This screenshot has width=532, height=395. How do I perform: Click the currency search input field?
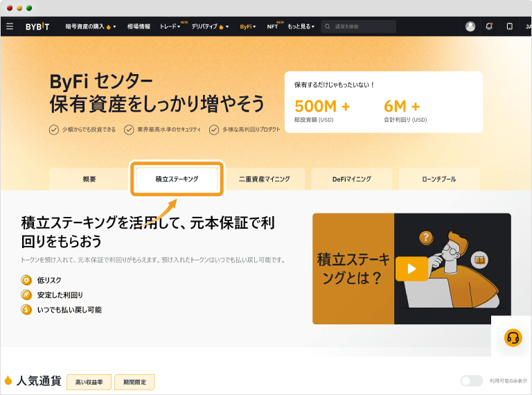[x=359, y=26]
